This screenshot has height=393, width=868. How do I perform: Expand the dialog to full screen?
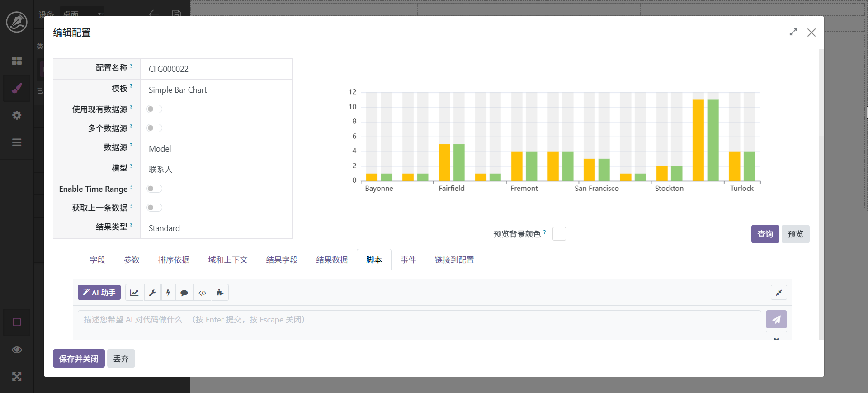pos(793,33)
